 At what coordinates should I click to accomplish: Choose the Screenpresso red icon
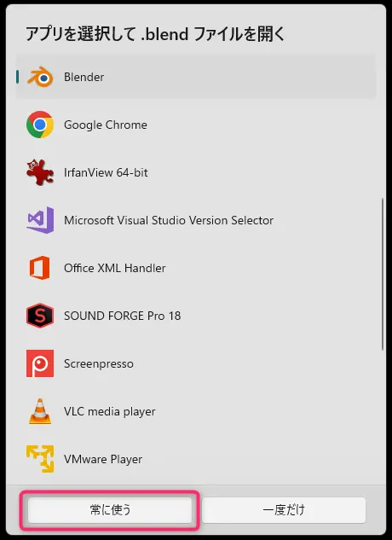point(40,363)
